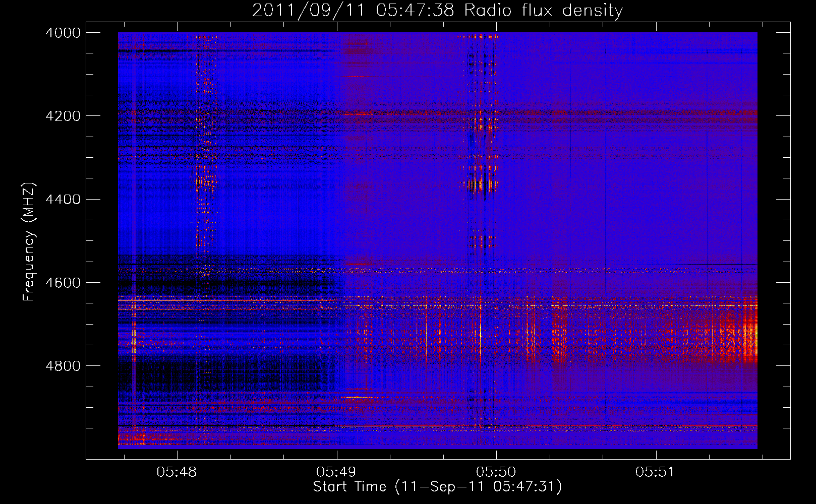
Task: Click the '4000' frequency axis label
Action: (63, 33)
